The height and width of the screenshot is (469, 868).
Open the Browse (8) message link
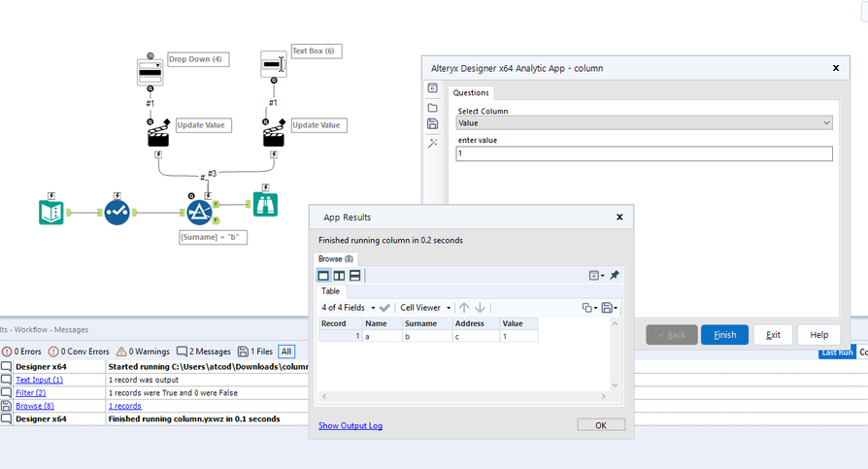tap(35, 406)
